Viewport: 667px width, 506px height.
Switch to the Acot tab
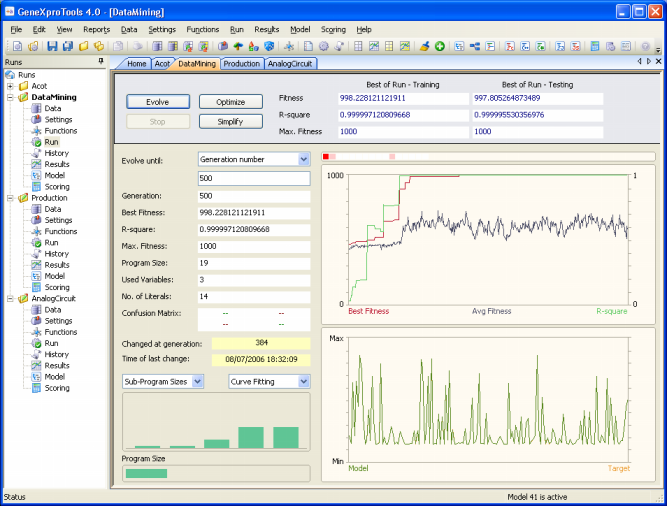(x=162, y=64)
